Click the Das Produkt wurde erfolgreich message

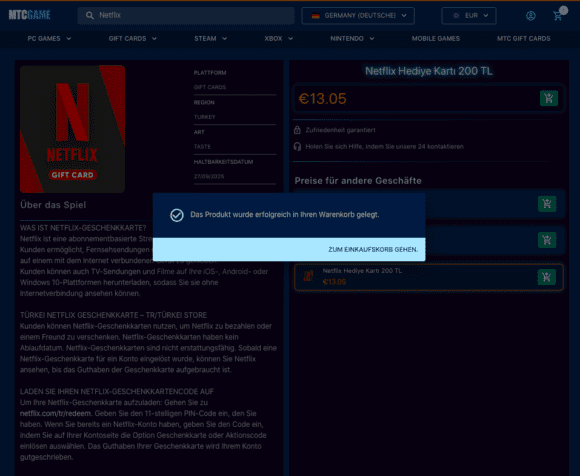point(284,215)
